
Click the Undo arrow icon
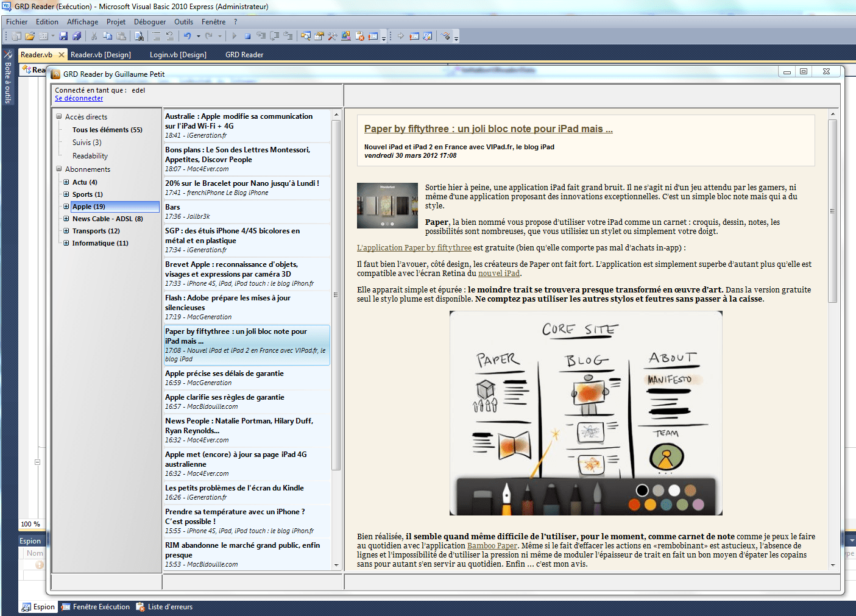[x=188, y=37]
